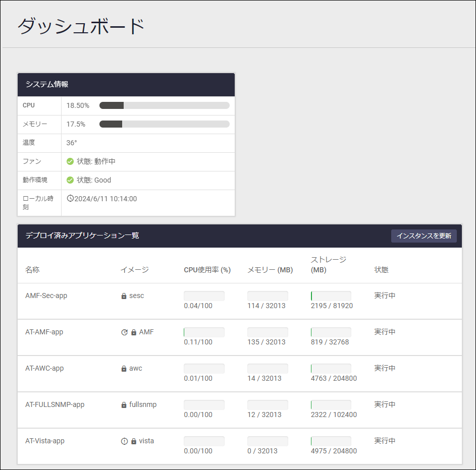Click 実行中 status for AT-Vista-app
Screen dimensions: 476x470
pyautogui.click(x=385, y=441)
